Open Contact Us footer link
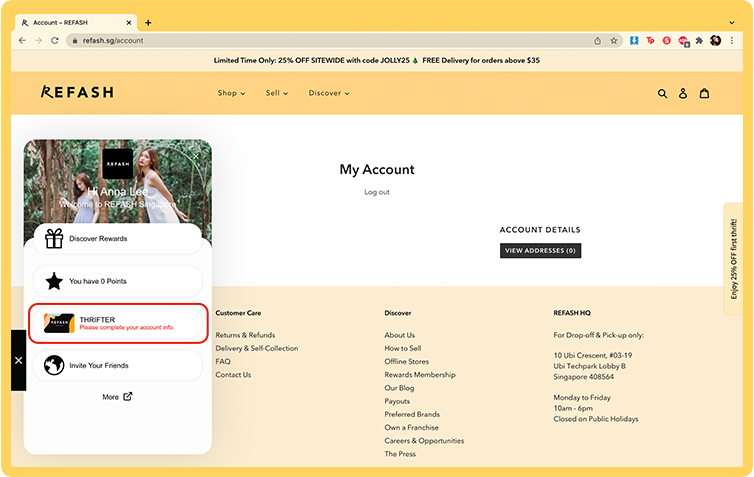The height and width of the screenshot is (477, 754). pyautogui.click(x=233, y=375)
